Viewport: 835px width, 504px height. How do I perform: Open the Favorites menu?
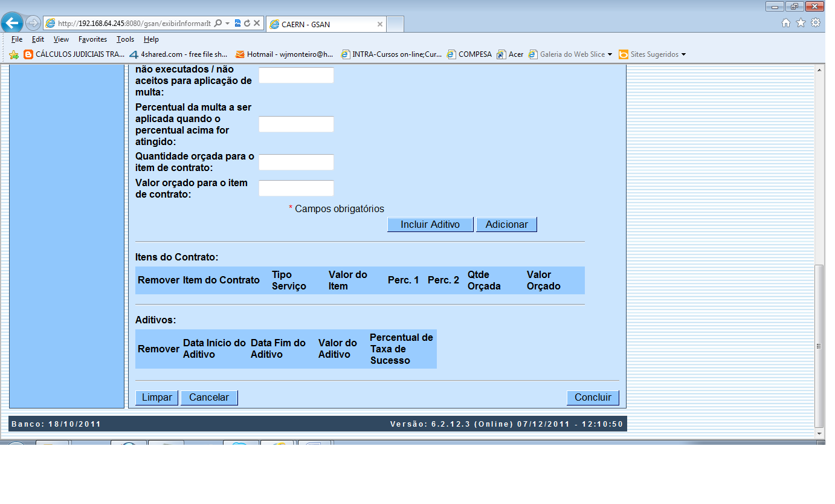[x=92, y=39]
